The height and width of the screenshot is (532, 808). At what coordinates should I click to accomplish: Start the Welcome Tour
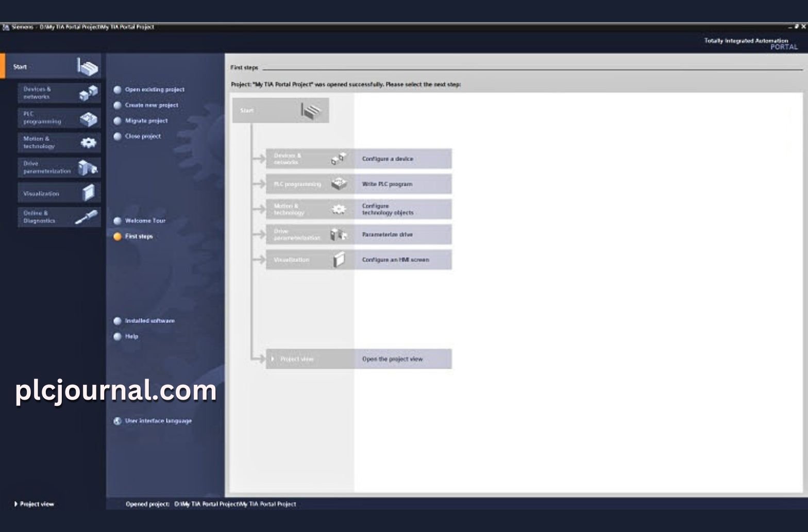pos(145,220)
